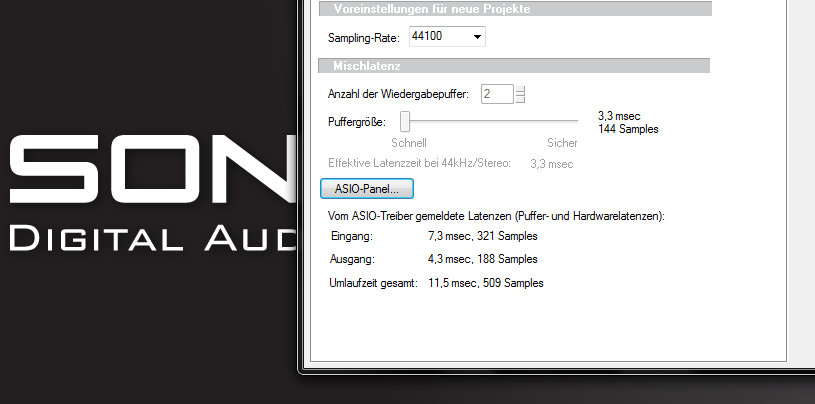Click the 'Anzahl der Wiedergabepuffer:' label
The width and height of the screenshot is (815, 404).
click(x=399, y=94)
